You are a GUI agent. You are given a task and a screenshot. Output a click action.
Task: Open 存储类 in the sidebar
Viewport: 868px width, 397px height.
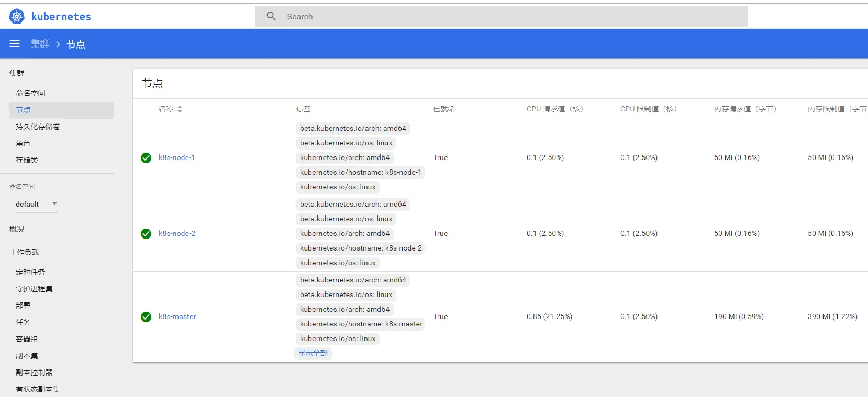27,160
